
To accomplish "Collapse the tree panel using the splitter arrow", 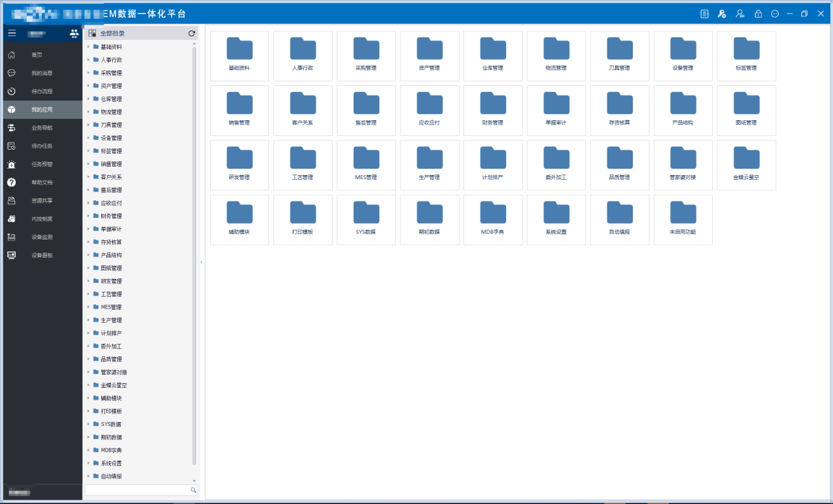I will [x=202, y=262].
